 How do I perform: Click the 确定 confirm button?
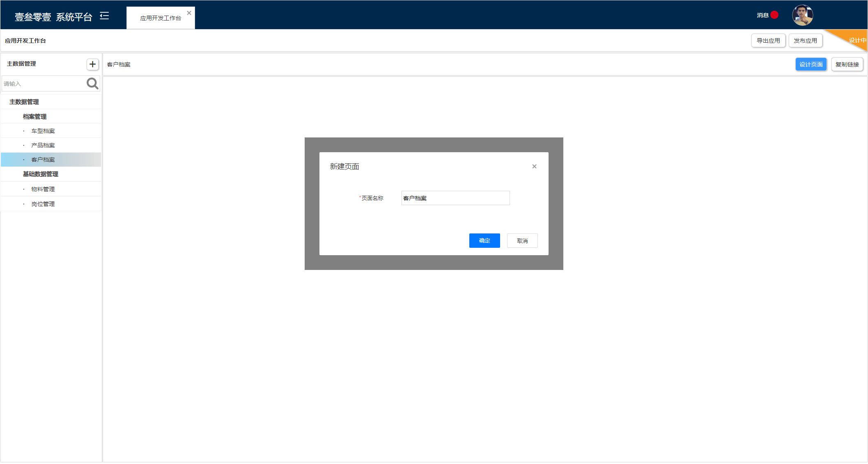pyautogui.click(x=485, y=241)
